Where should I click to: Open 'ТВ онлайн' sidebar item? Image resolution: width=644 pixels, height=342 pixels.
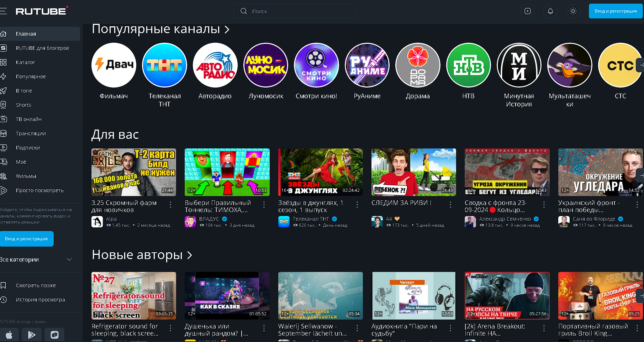click(x=39, y=119)
